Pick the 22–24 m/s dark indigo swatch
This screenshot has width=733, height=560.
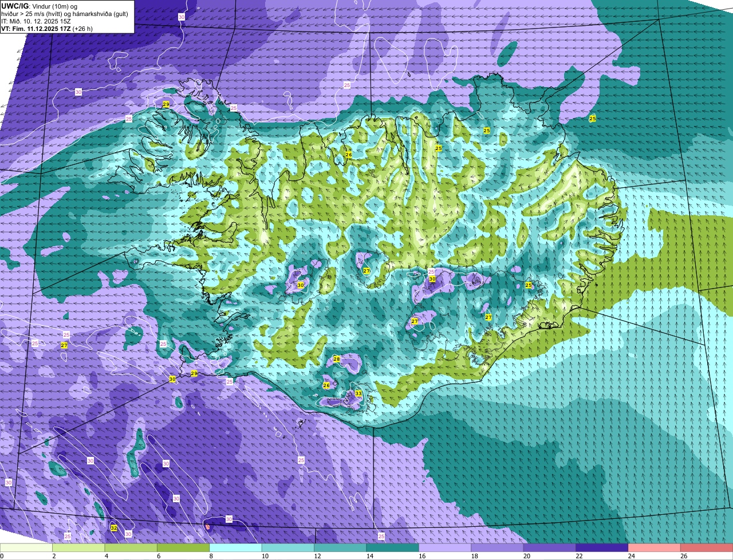tap(602, 548)
